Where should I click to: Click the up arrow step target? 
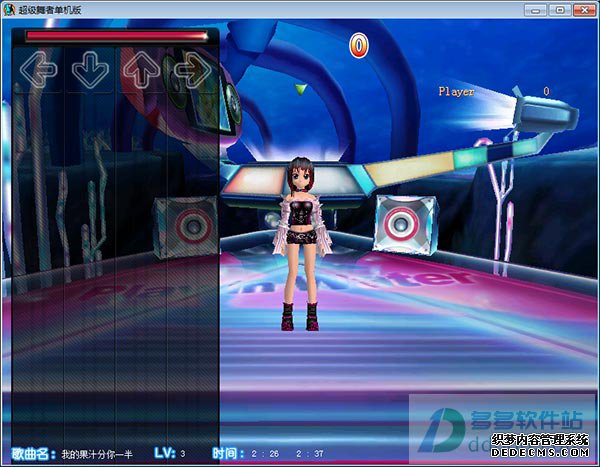pos(141,70)
